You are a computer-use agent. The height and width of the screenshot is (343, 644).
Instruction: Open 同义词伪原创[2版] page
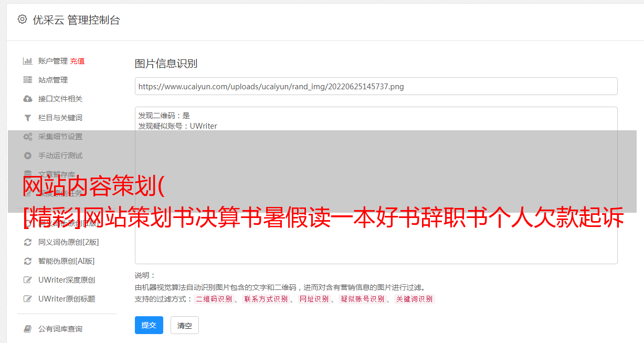69,242
